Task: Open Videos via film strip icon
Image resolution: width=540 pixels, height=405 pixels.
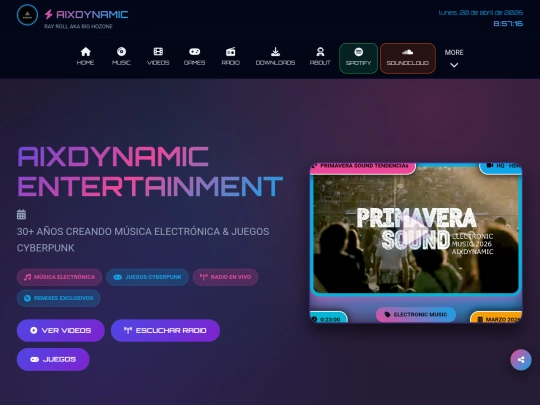Action: tap(158, 52)
